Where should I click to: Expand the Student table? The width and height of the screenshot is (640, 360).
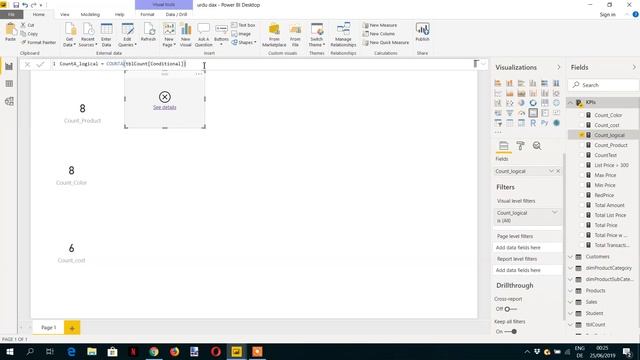pyautogui.click(x=571, y=313)
